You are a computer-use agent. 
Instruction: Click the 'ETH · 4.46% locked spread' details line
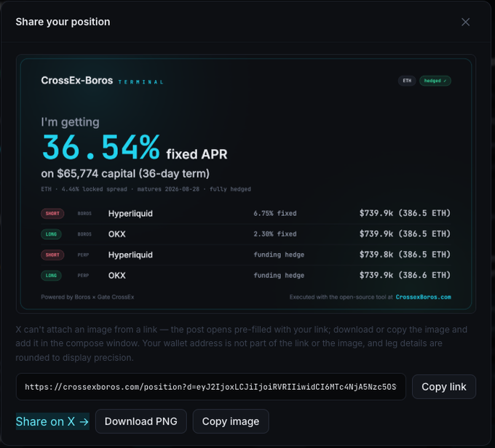(x=146, y=189)
